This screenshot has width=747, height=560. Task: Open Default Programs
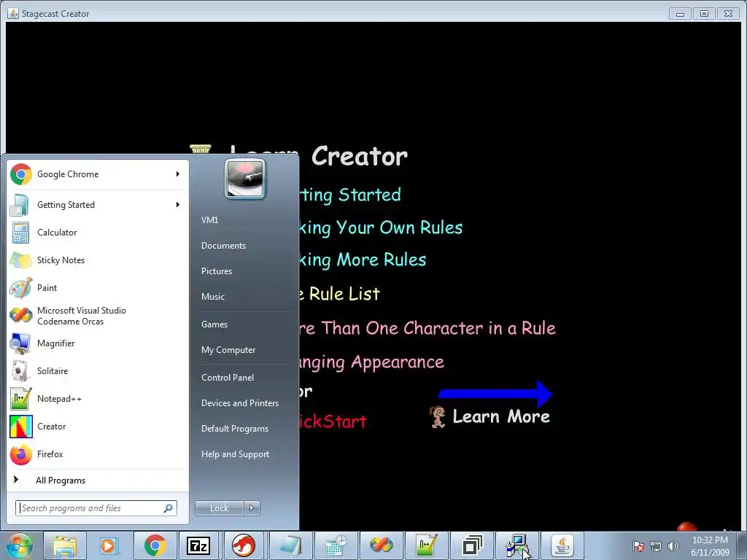pos(234,429)
